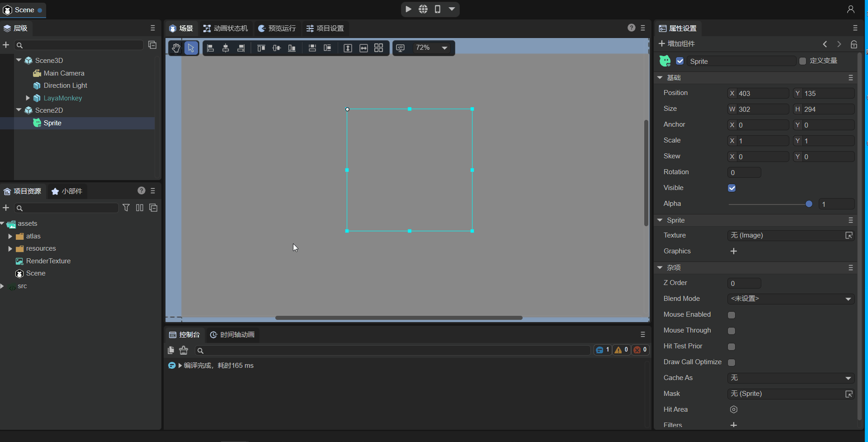Image resolution: width=868 pixels, height=442 pixels.
Task: Add graphics with the plus icon
Action: 733,251
